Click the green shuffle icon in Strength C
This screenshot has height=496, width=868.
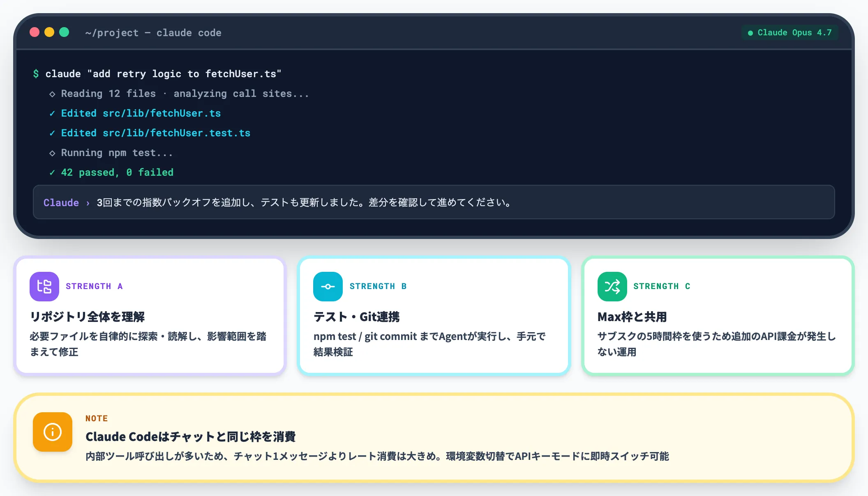(x=612, y=287)
